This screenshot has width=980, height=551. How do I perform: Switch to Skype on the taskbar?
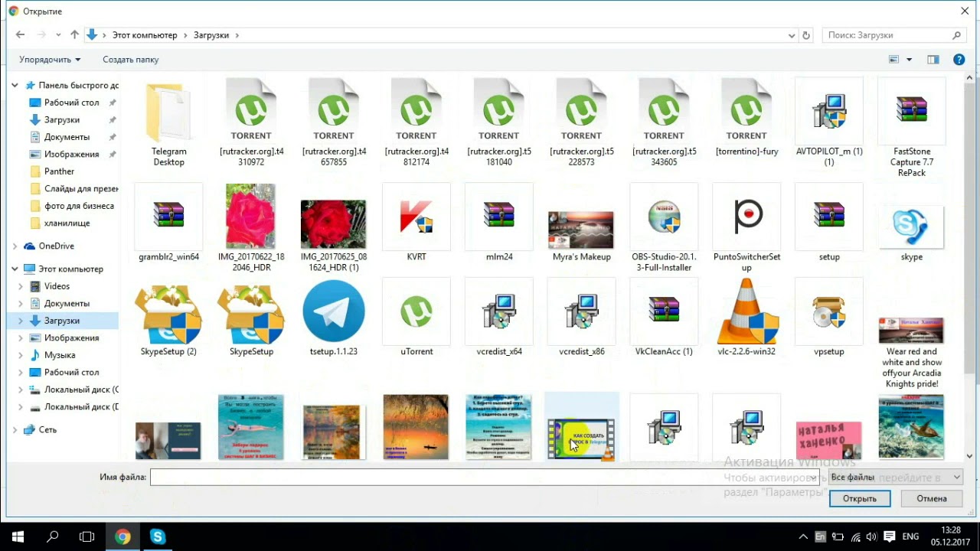tap(158, 536)
